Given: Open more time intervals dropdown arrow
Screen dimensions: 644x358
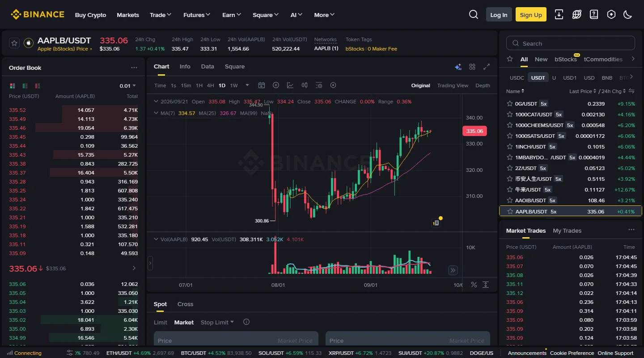Looking at the screenshot, I should pos(247,85).
